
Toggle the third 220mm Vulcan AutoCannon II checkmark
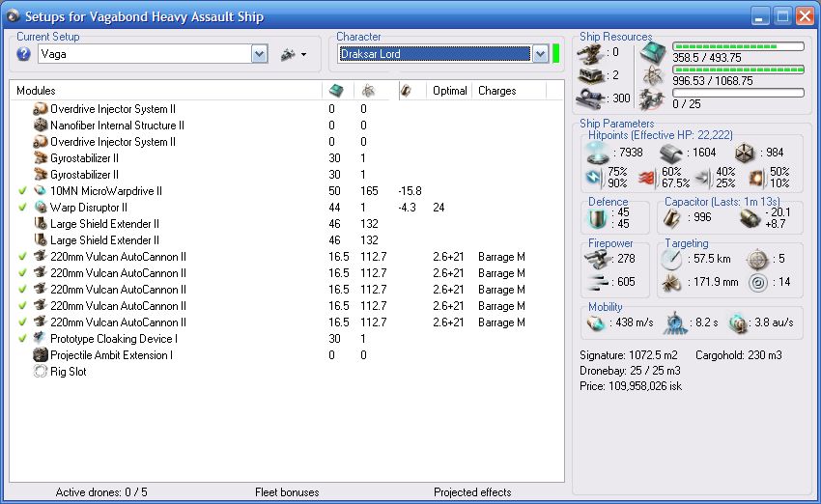click(22, 290)
